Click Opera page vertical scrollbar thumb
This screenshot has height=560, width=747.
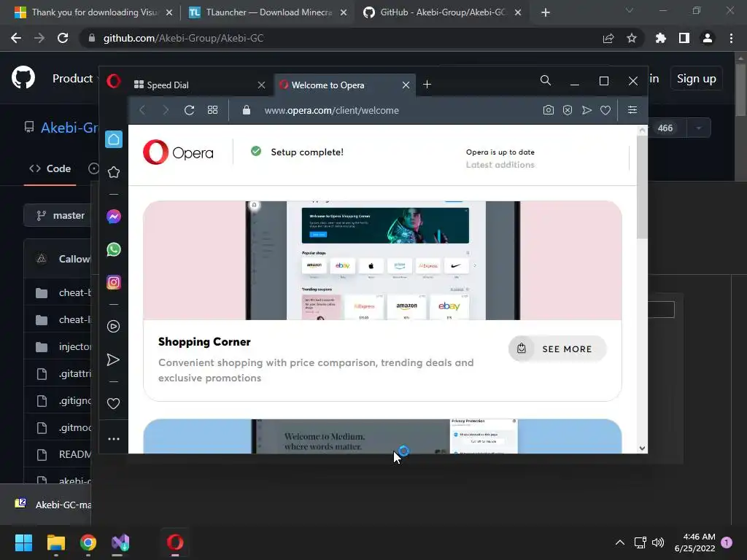[x=642, y=186]
